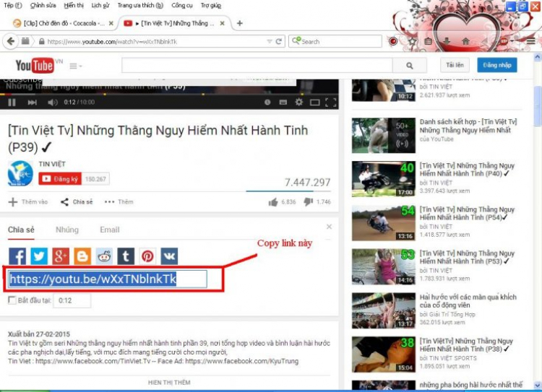Open the Công cụ menu
The width and height of the screenshot is (542, 392).
point(182,5)
